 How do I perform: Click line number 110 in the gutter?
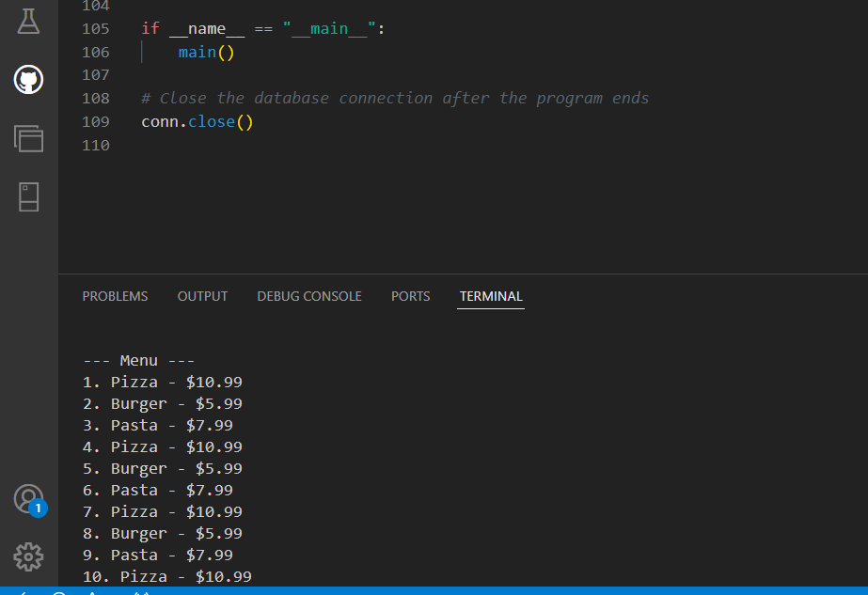(96, 145)
